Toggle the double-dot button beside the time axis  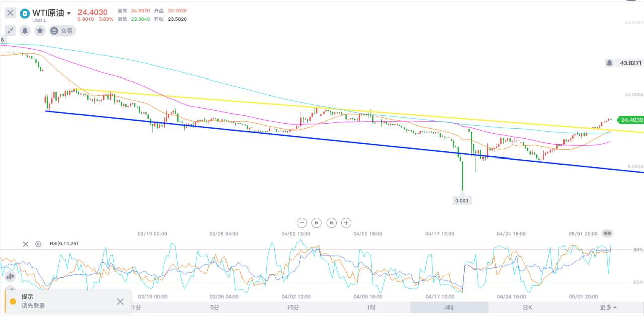(x=607, y=234)
